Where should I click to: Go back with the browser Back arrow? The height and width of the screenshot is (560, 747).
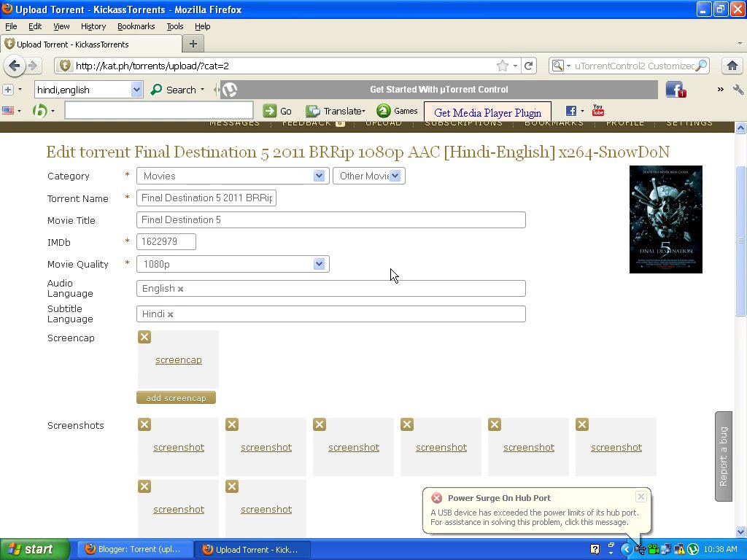pos(15,66)
